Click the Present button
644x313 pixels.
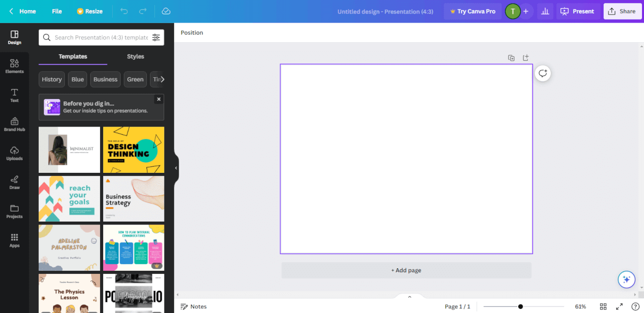coord(578,11)
